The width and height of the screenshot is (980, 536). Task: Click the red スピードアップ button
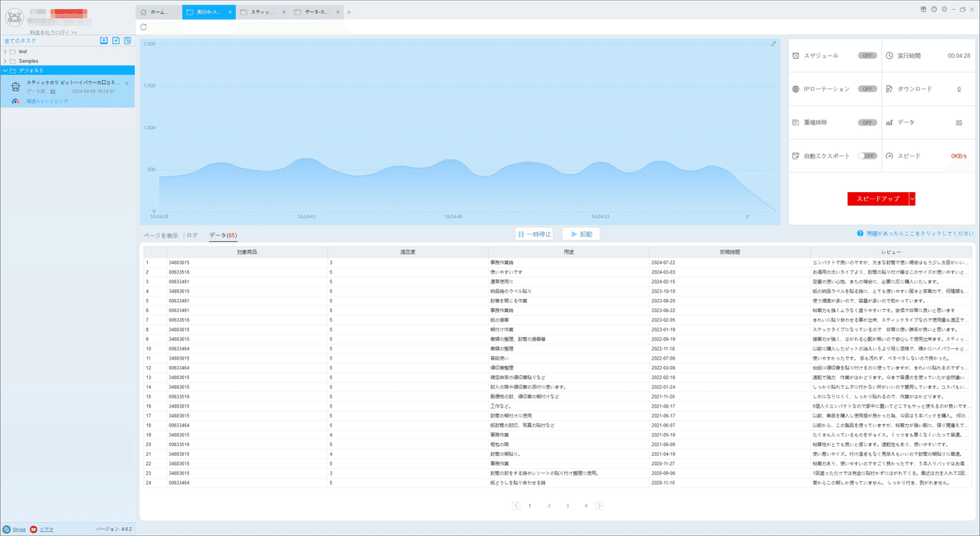(878, 199)
